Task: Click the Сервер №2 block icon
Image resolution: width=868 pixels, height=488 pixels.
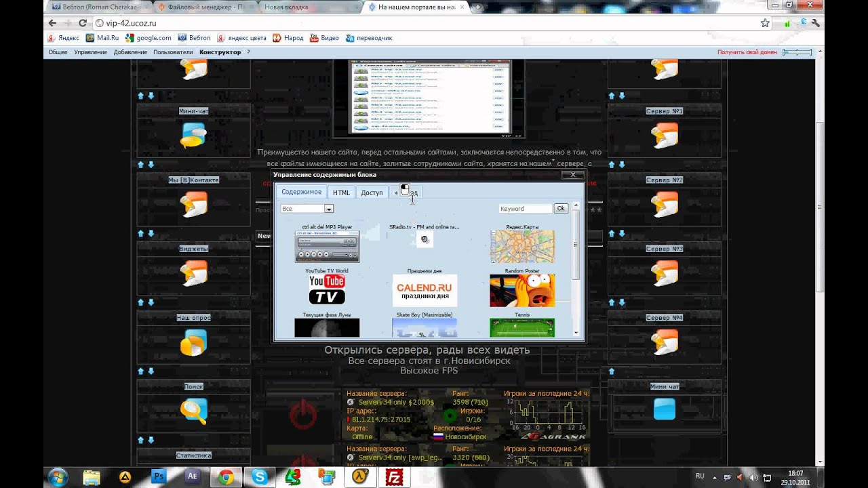Action: click(x=664, y=205)
